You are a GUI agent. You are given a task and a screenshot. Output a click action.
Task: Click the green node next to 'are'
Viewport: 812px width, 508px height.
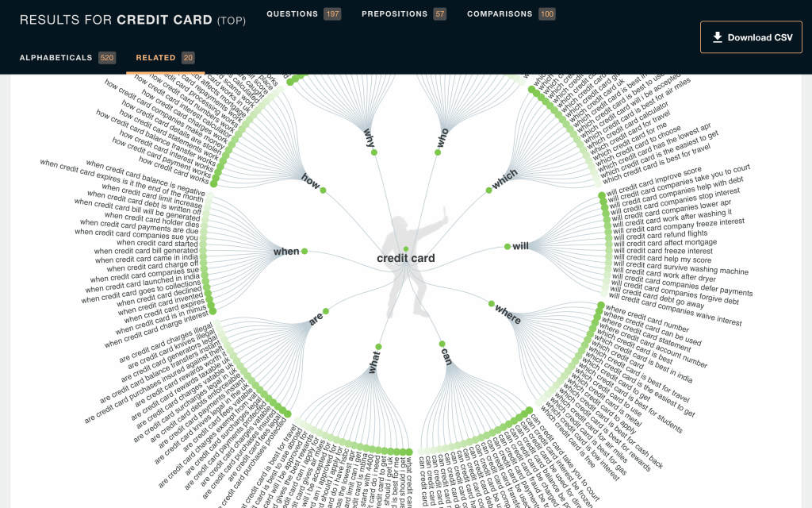pos(326,311)
